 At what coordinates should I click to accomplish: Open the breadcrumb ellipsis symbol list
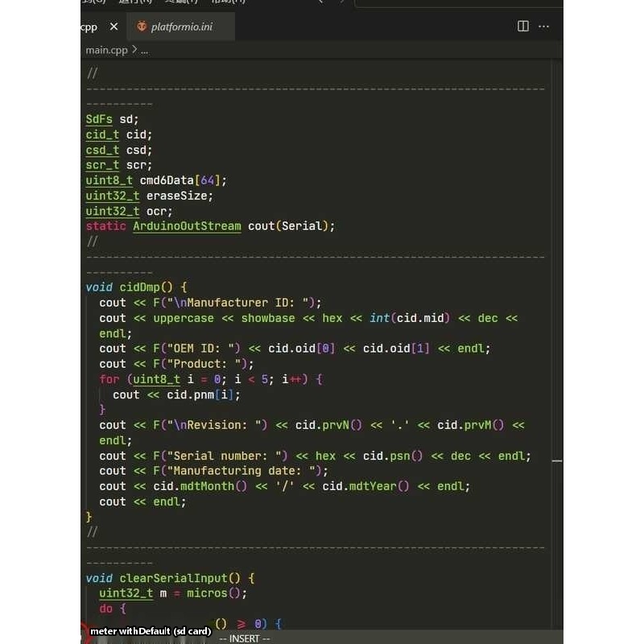pos(145,50)
